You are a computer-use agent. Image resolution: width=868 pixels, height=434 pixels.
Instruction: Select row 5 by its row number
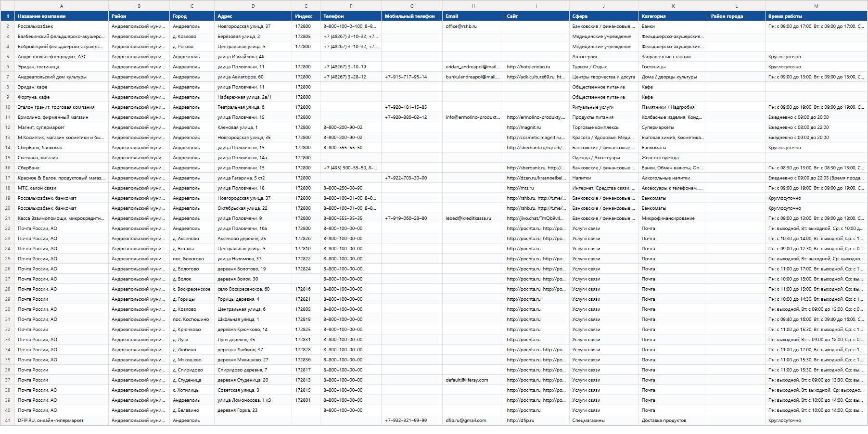pyautogui.click(x=8, y=56)
